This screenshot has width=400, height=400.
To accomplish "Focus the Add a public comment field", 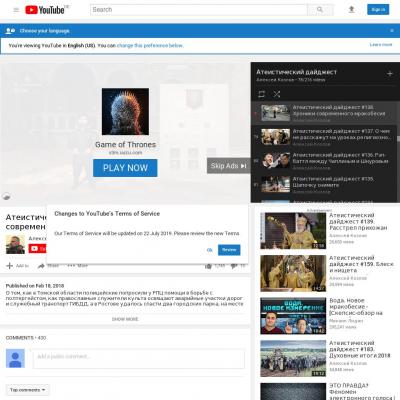I will (x=139, y=359).
